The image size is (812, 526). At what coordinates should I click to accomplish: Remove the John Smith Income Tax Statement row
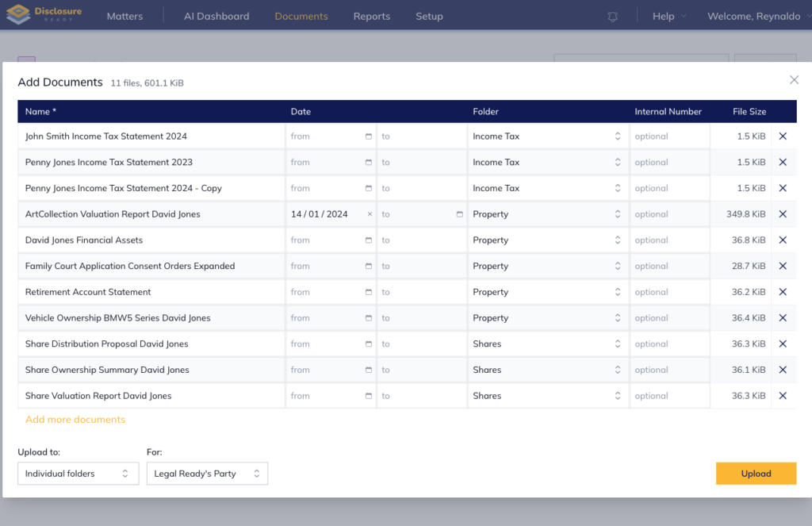[x=783, y=136]
